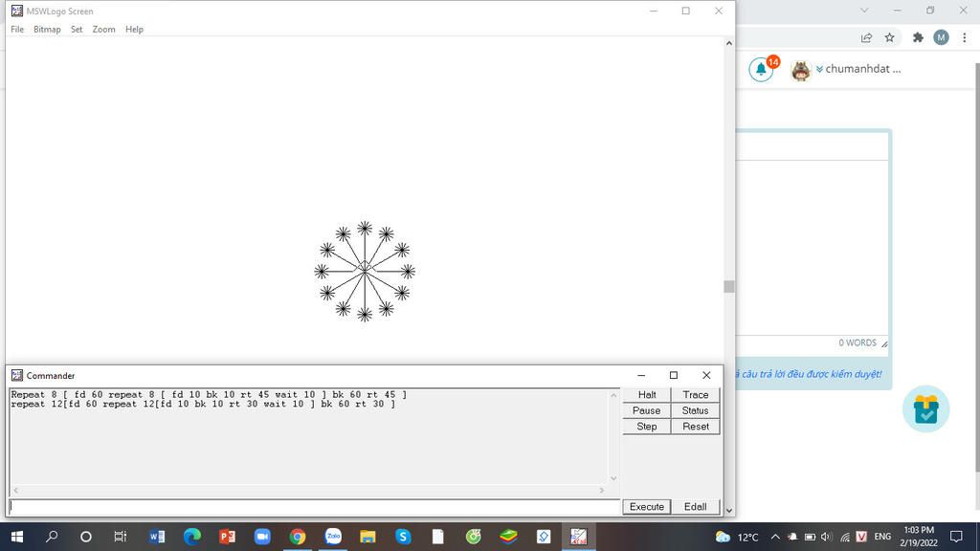Click the browser profile M icon
Screen dimensions: 980x551
[942, 37]
